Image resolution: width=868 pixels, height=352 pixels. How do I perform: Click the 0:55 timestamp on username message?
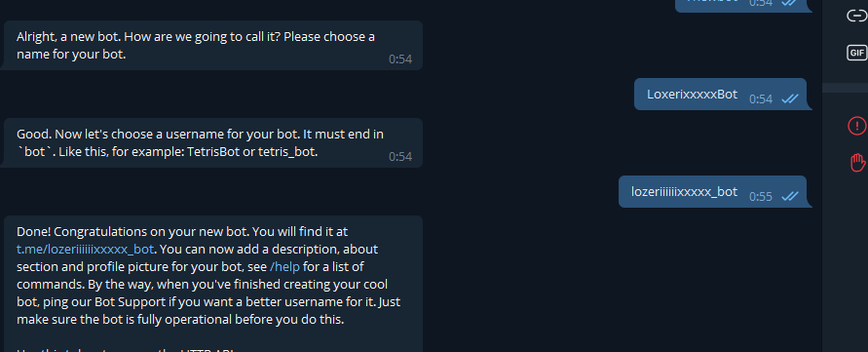tap(760, 196)
